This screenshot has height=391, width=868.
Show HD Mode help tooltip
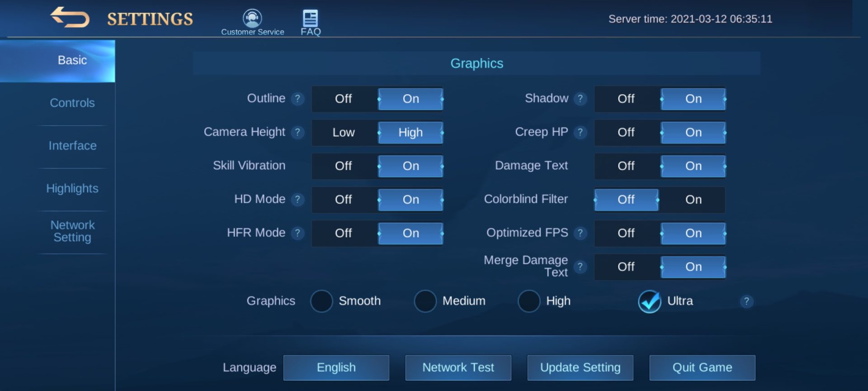coord(297,200)
